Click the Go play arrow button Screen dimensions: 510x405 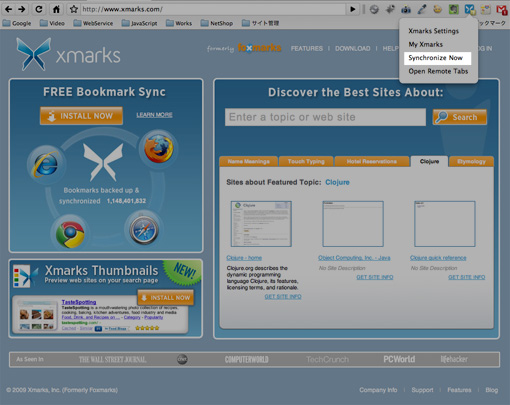click(353, 9)
